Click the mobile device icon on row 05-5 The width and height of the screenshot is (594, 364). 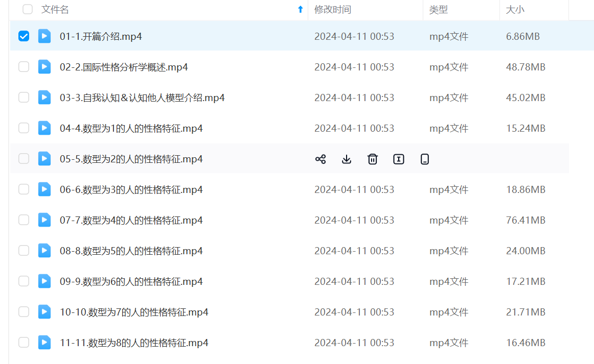tap(425, 159)
